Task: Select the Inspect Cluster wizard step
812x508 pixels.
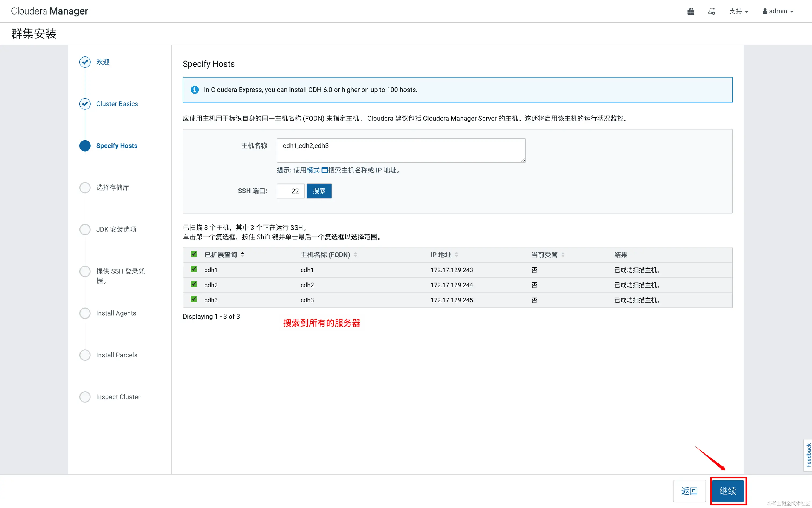Action: [x=118, y=397]
